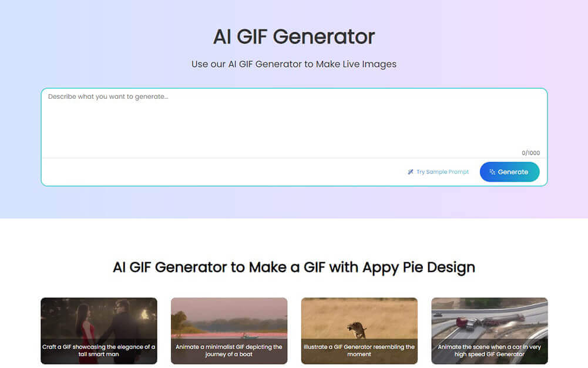Viewport: 588px width, 368px height.
Task: Click 'Craft a GIF showcasing the elegance' caption
Action: coord(99,350)
